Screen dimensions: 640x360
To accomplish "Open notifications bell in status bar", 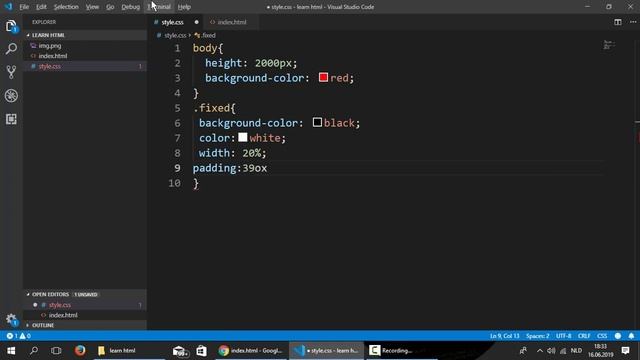I will point(631,336).
